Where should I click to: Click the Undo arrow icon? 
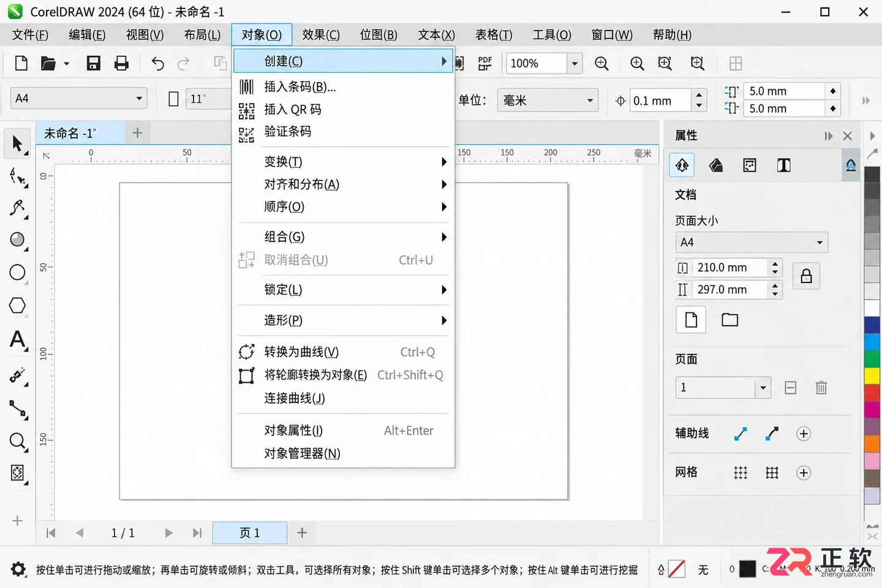click(x=157, y=63)
